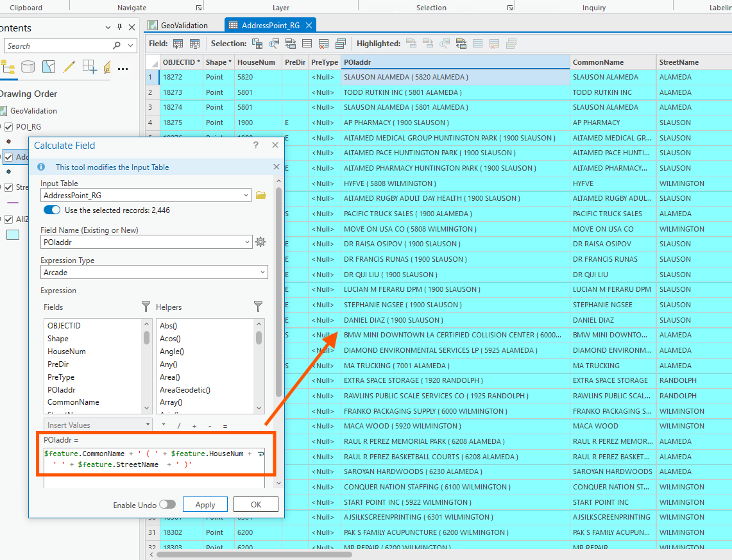The height and width of the screenshot is (560, 732).
Task: Dismiss the tool modifies Input Table message
Action: (x=277, y=167)
